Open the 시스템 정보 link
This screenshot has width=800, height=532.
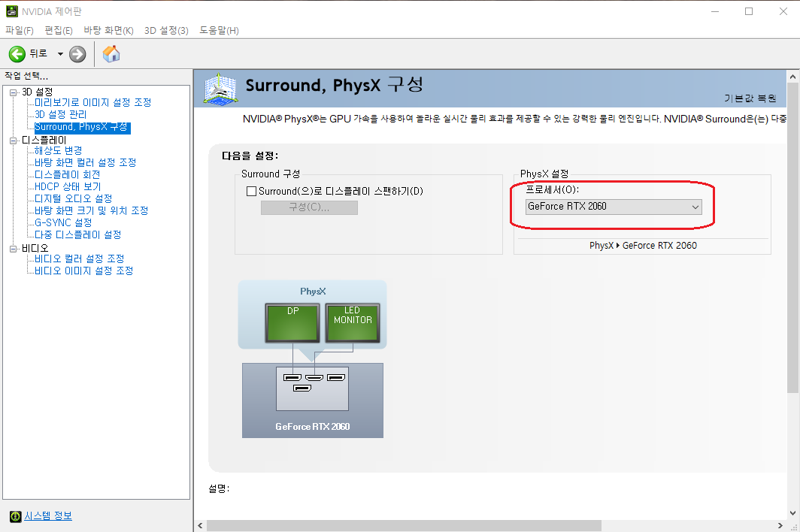(48, 516)
